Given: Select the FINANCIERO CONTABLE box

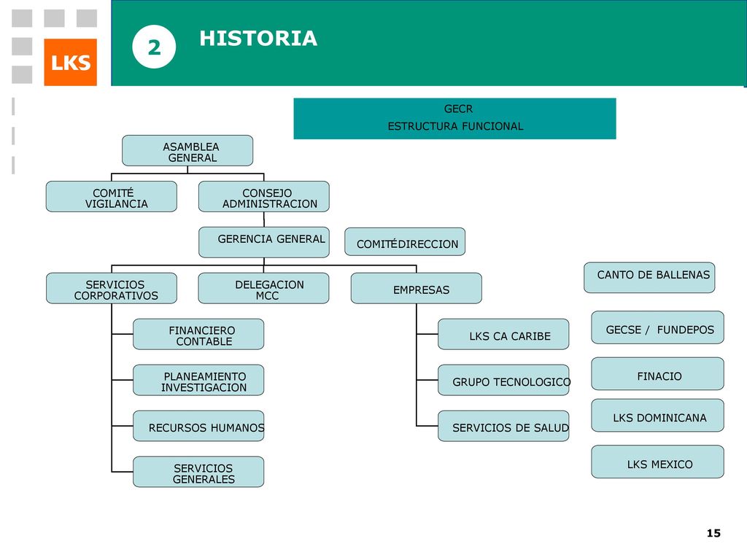Looking at the screenshot, I should [198, 334].
